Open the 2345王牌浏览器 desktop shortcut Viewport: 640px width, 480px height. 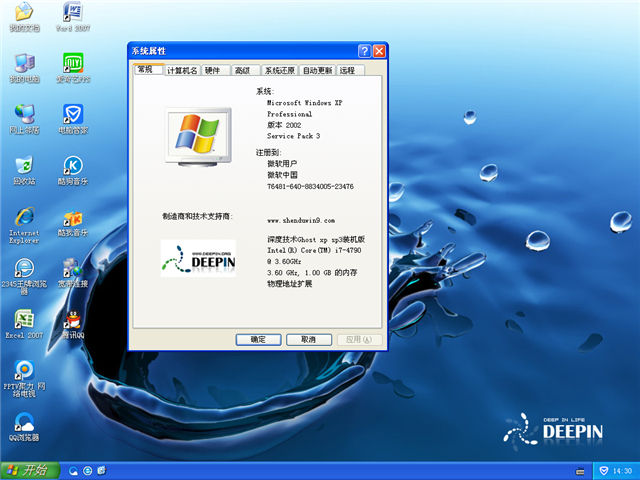24,276
